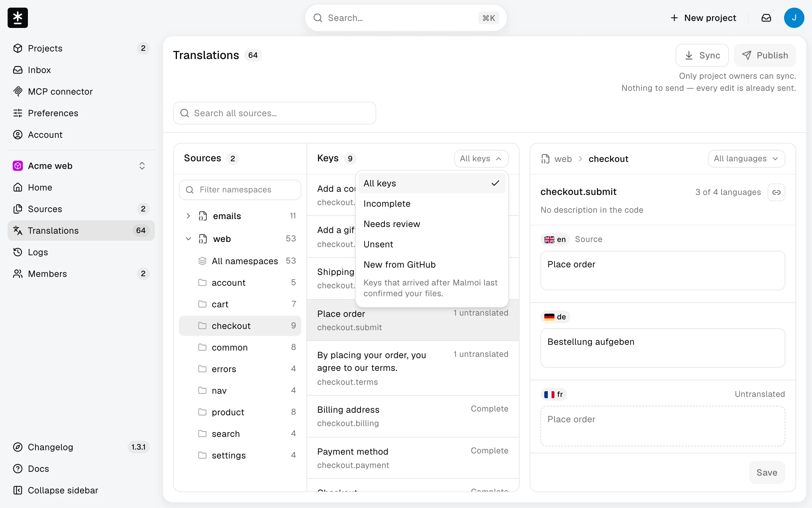Open the user avatar J
The height and width of the screenshot is (508, 812).
coord(794,18)
